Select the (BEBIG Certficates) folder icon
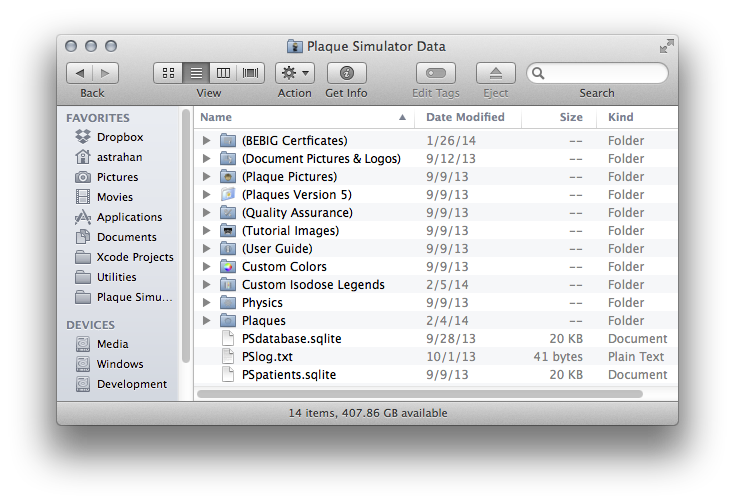 (228, 140)
